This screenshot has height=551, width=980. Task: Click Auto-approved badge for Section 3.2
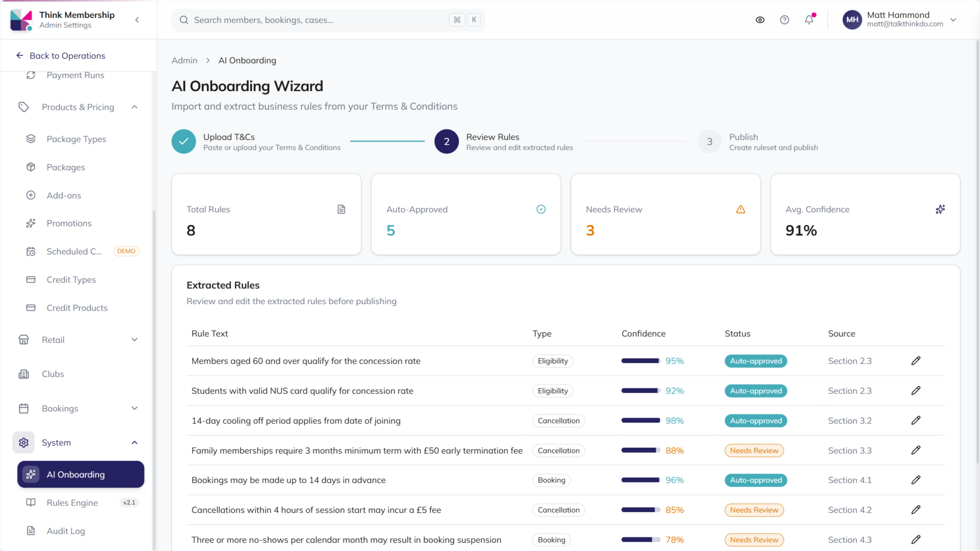point(756,421)
